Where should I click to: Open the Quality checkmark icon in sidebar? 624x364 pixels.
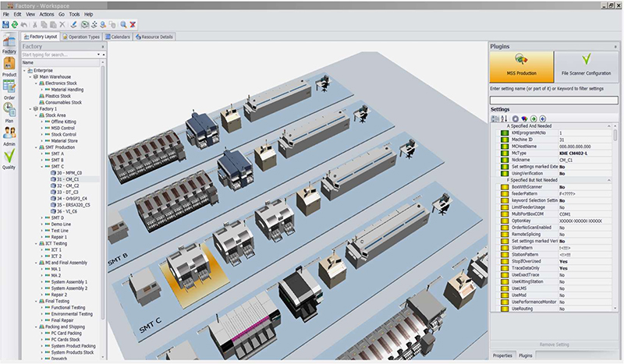(9, 158)
